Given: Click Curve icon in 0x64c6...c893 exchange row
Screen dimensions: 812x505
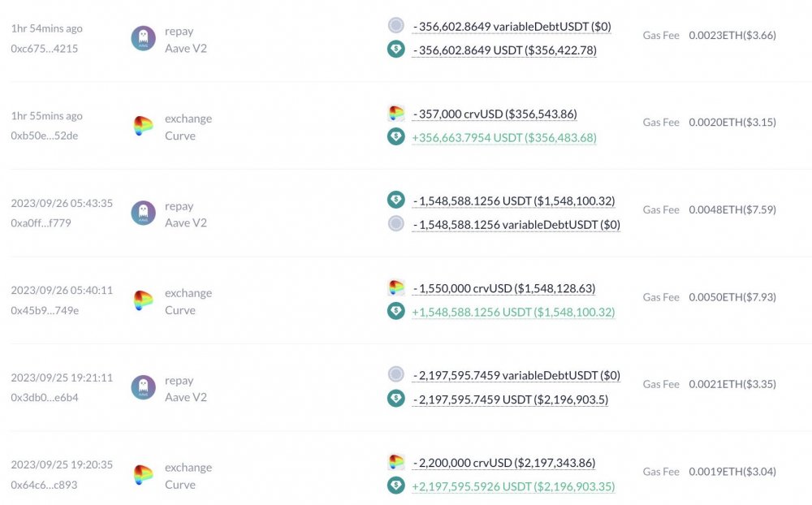Looking at the screenshot, I should coord(144,475).
